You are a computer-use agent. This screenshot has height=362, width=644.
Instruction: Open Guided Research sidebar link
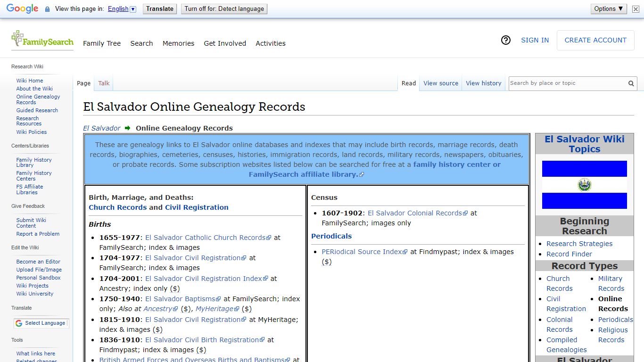coord(37,110)
